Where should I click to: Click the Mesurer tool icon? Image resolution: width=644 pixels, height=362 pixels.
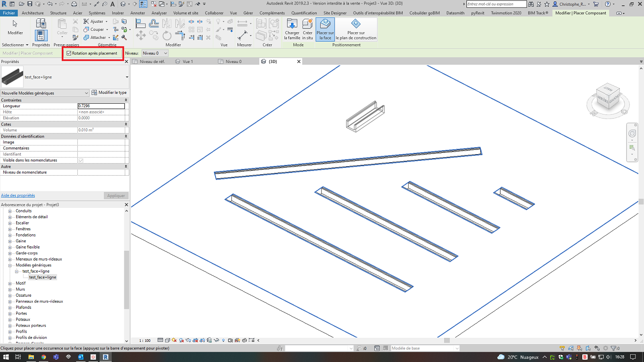(x=243, y=35)
